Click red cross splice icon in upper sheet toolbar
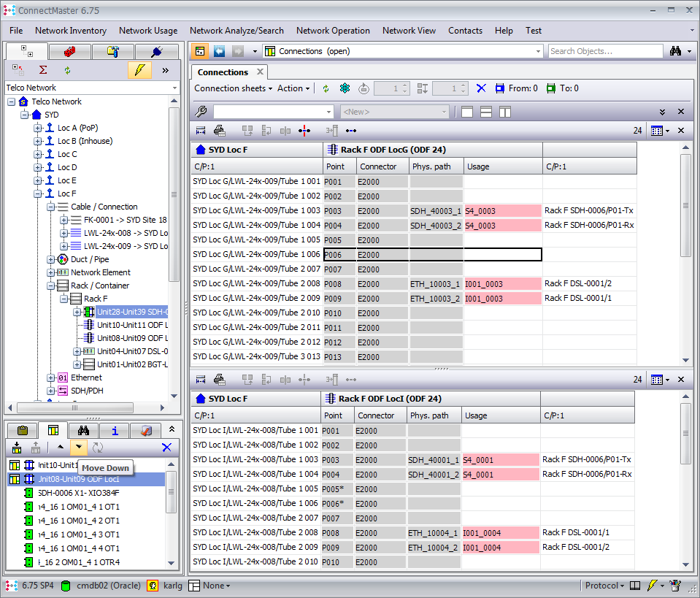Viewport: 700px width, 598px height. pos(304,131)
